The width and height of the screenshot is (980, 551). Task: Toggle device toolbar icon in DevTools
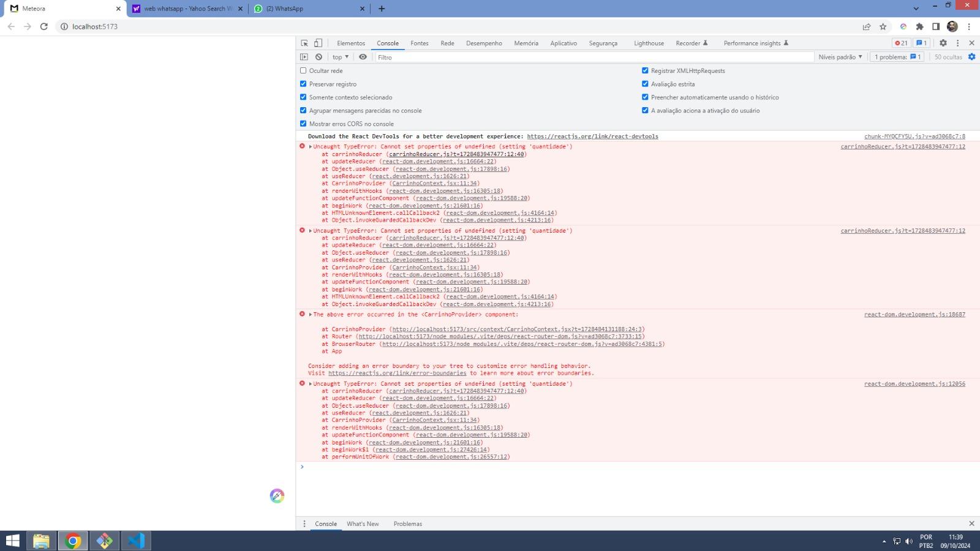318,43
